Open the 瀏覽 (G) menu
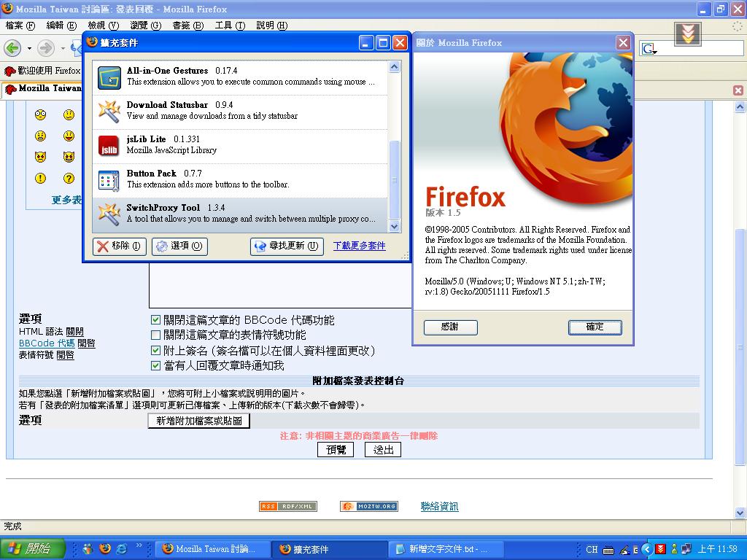The width and height of the screenshot is (747, 560). [146, 26]
